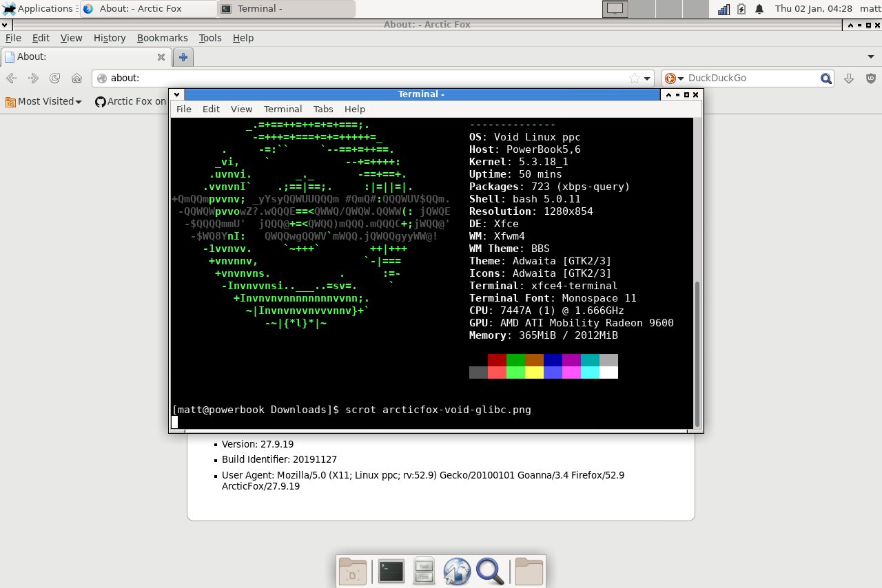Click the 'Host: PowerBook5,6' line
Viewport: 882px width, 588px height.
tap(525, 149)
